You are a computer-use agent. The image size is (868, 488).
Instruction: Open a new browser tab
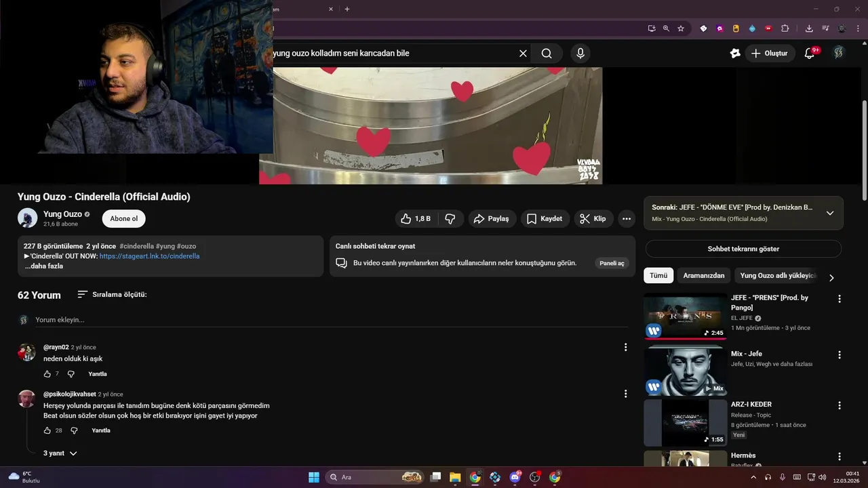347,9
